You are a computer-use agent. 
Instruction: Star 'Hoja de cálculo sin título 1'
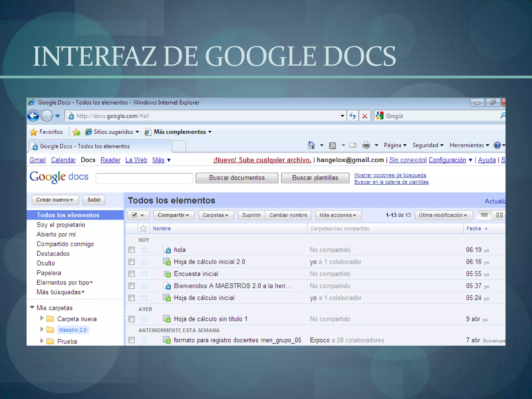144,319
